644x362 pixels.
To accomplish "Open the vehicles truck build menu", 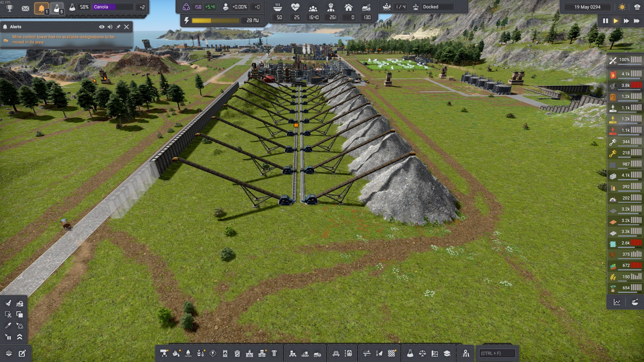I will pyautogui.click(x=317, y=354).
